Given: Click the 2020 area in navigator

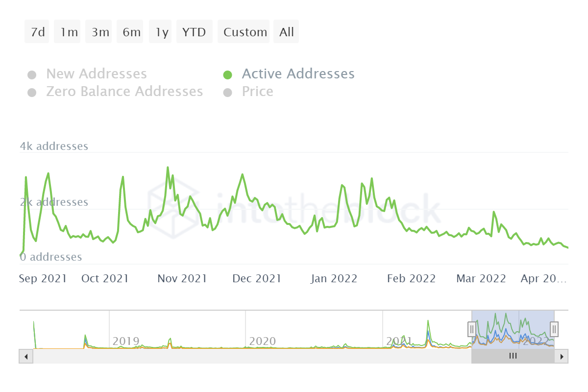Looking at the screenshot, I should pyautogui.click(x=263, y=341).
